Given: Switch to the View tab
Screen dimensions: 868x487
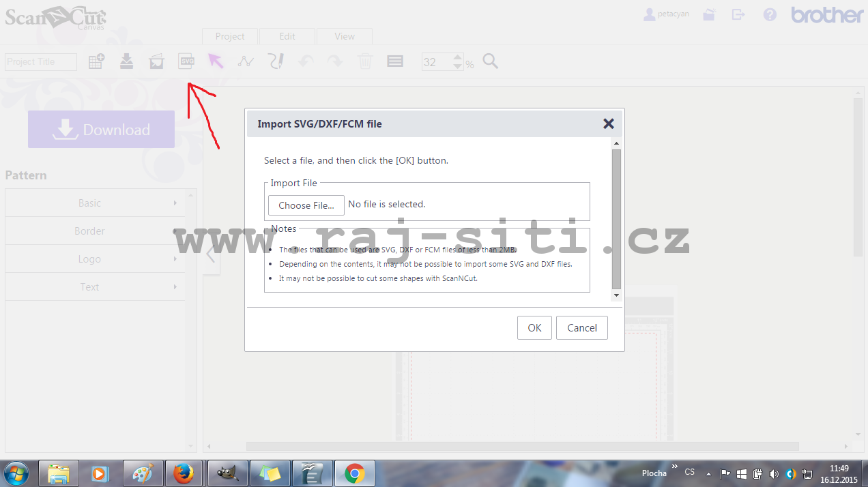Looking at the screenshot, I should 345,37.
